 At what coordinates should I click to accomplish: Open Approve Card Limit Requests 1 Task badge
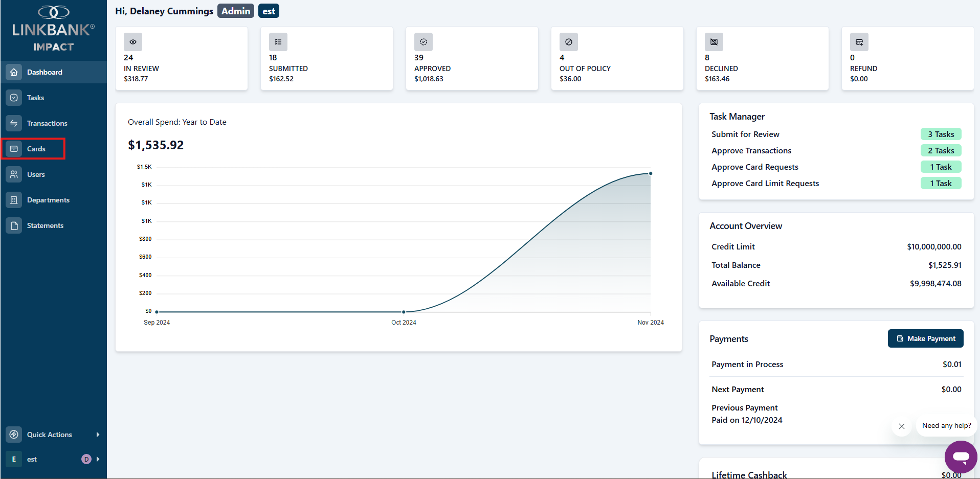point(941,183)
